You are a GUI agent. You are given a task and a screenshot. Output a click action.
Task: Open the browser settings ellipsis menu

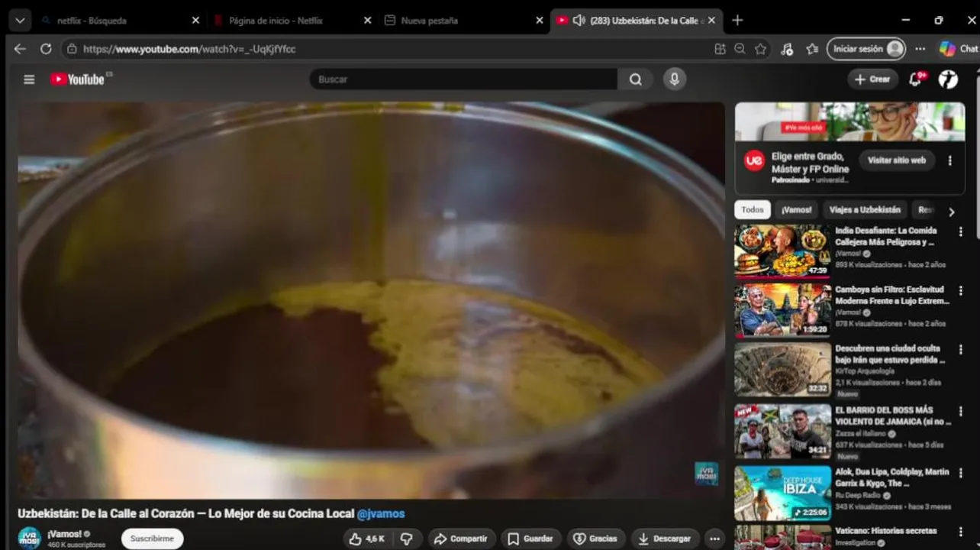[x=920, y=49]
